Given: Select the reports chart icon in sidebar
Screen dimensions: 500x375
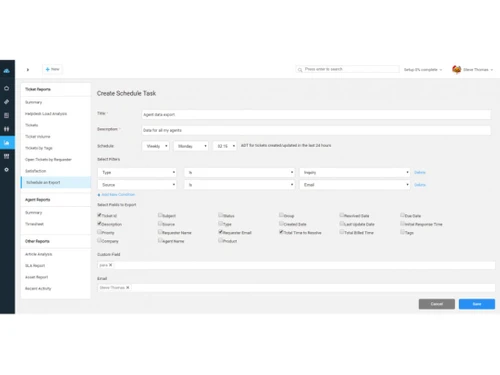Looking at the screenshot, I should tap(6, 143).
